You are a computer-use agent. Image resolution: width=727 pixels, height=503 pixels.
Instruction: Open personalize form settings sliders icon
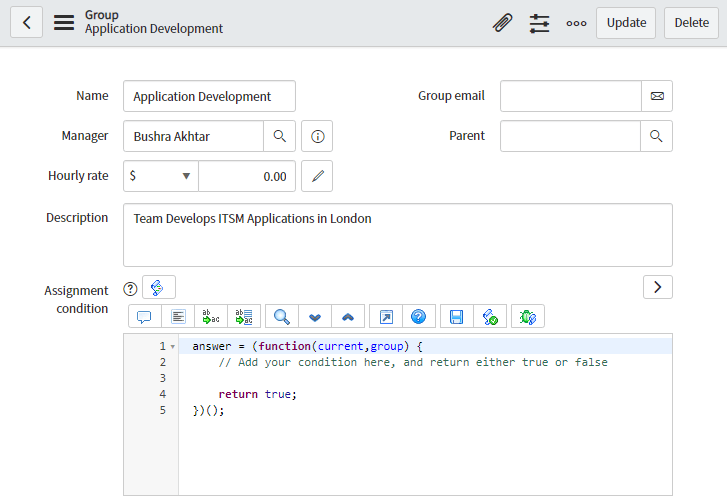539,23
